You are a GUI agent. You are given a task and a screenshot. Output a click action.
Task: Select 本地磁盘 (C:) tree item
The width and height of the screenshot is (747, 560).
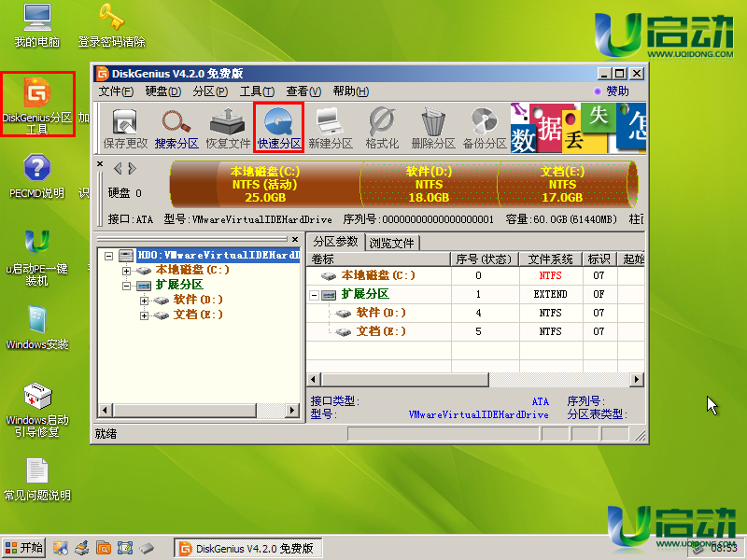coord(192,270)
